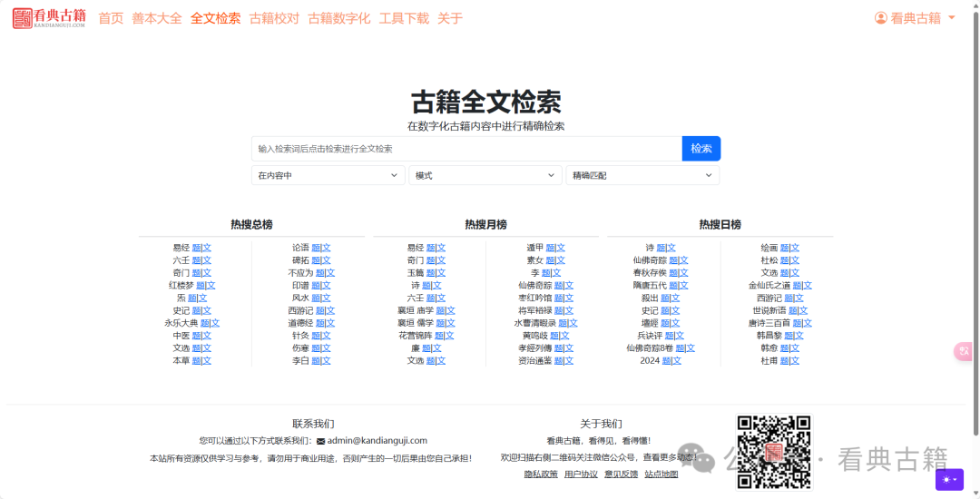Click the 热搜月榜 heading
The image size is (980, 499).
pyautogui.click(x=485, y=224)
